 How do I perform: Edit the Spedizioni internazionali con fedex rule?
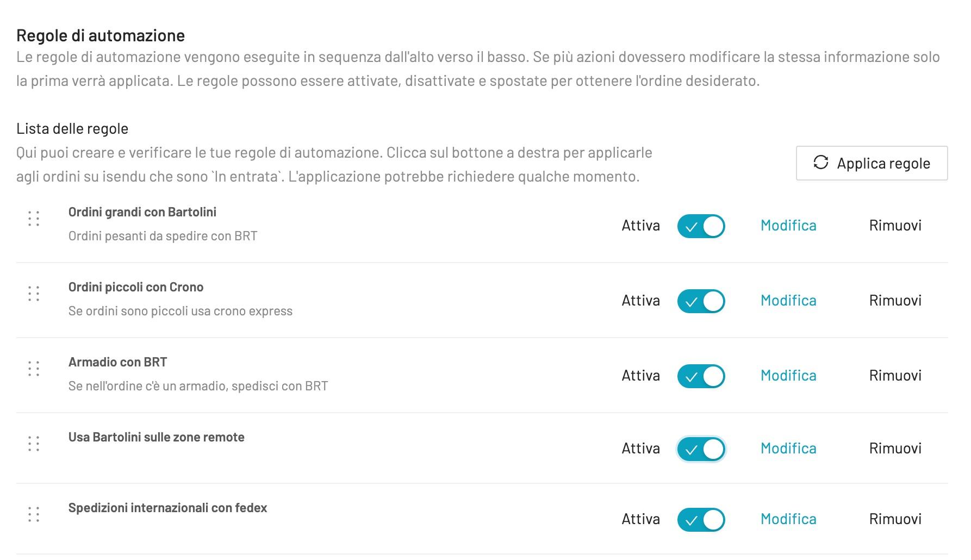click(788, 519)
